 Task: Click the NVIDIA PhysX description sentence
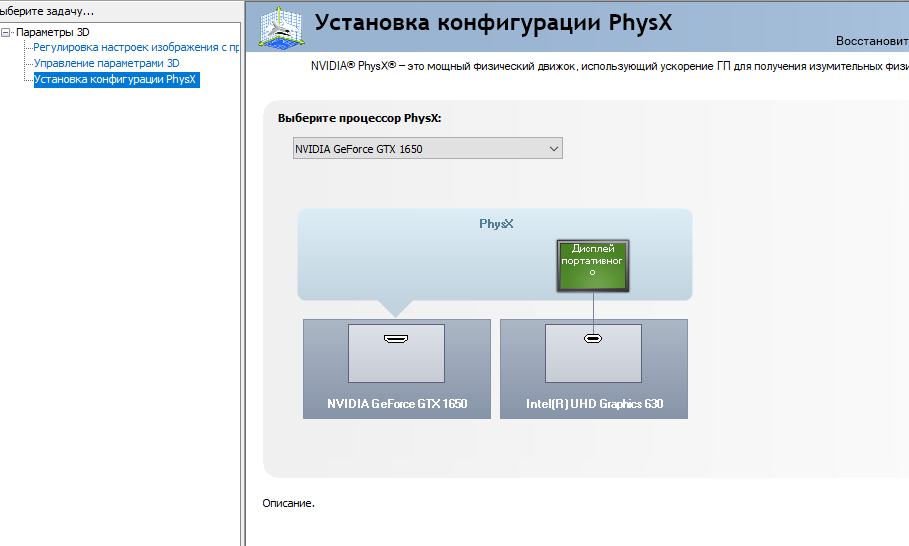pyautogui.click(x=609, y=66)
